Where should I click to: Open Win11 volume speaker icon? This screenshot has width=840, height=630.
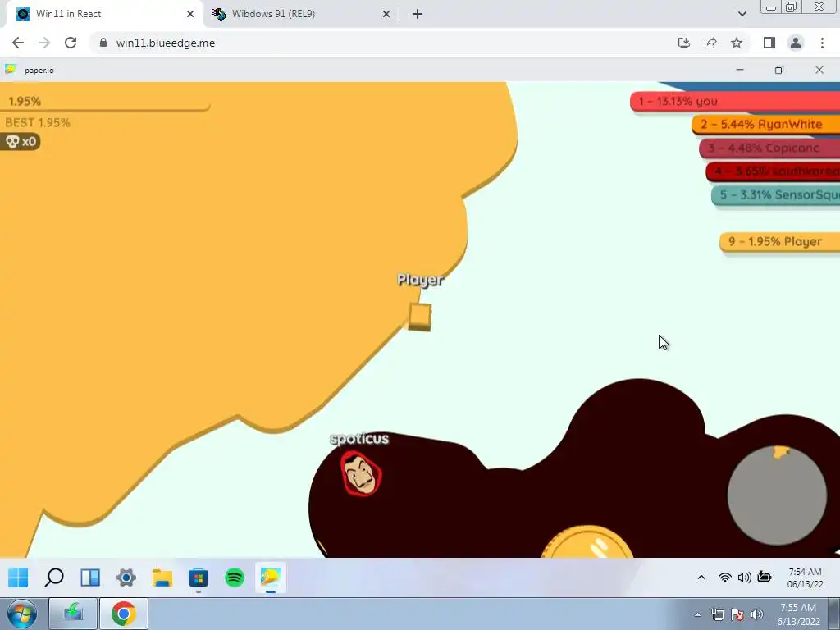744,577
